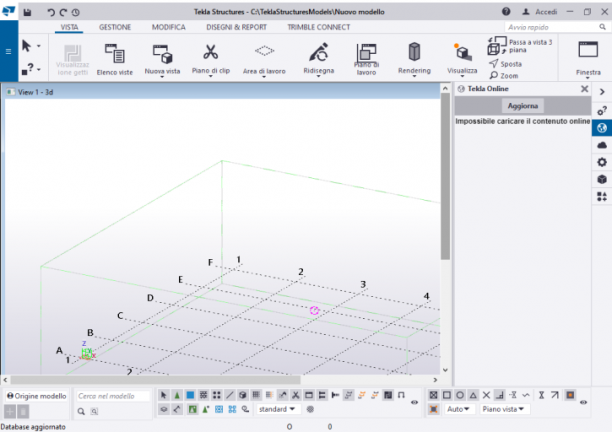Viewport: 612px width, 432px height.
Task: Expand the Nuova vista dropdown arrow
Action: [x=162, y=77]
